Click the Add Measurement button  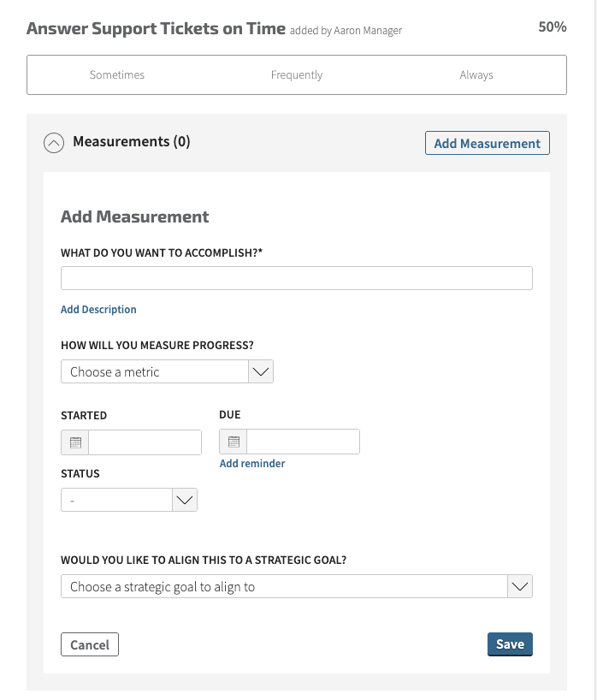click(x=487, y=143)
